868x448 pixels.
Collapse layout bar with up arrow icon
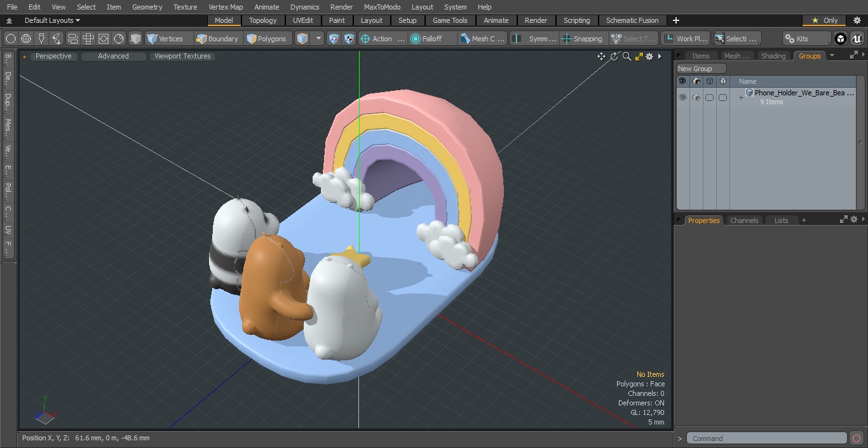pos(9,20)
